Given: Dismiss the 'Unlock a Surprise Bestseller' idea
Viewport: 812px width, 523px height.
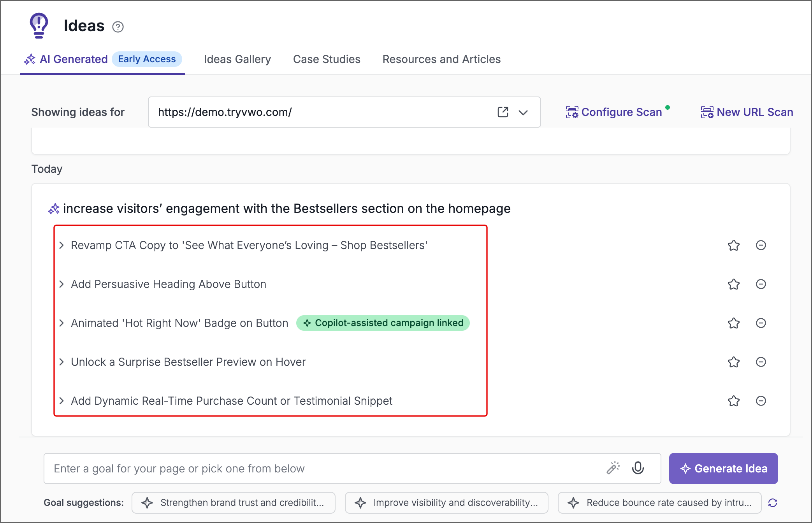Looking at the screenshot, I should (761, 362).
